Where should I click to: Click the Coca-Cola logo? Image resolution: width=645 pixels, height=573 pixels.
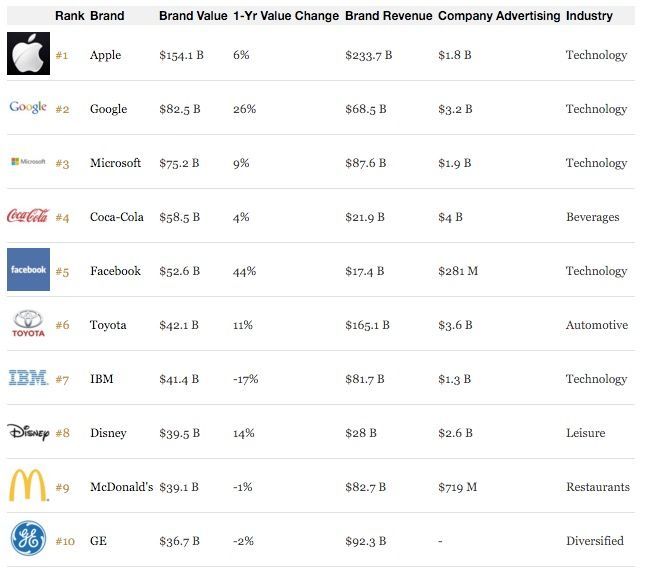click(28, 216)
